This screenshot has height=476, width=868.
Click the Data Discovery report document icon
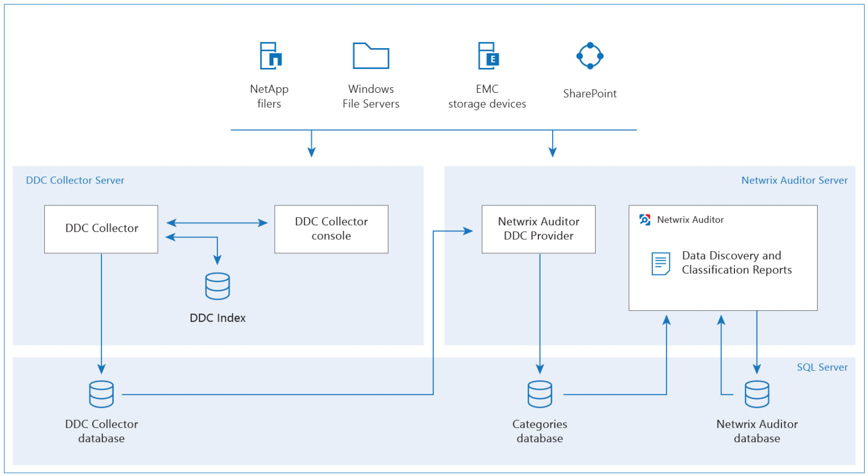coord(661,264)
